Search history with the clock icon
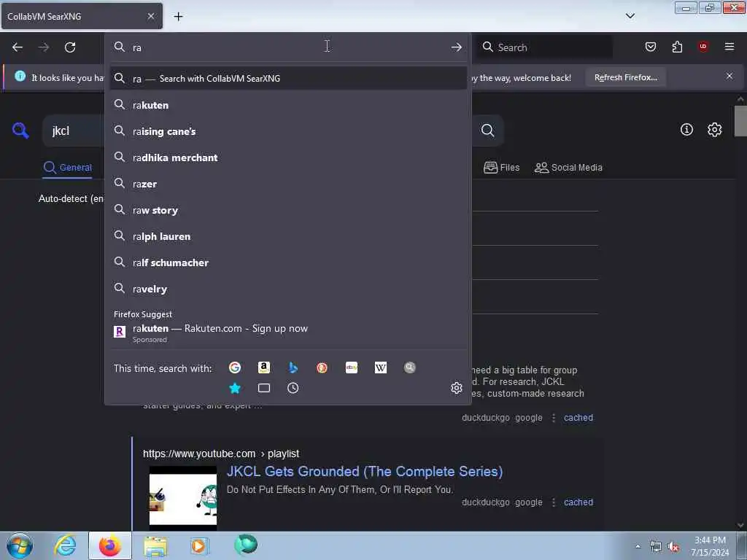 (293, 388)
